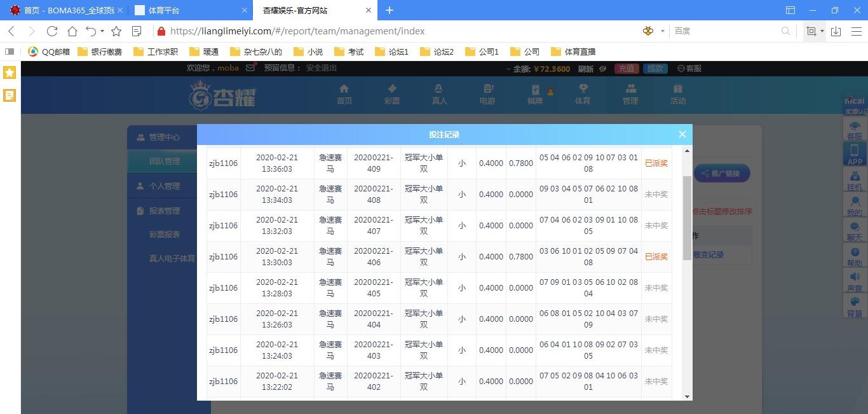Click the dialog scrollbar thumb
The image size is (868, 414).
pos(686,218)
